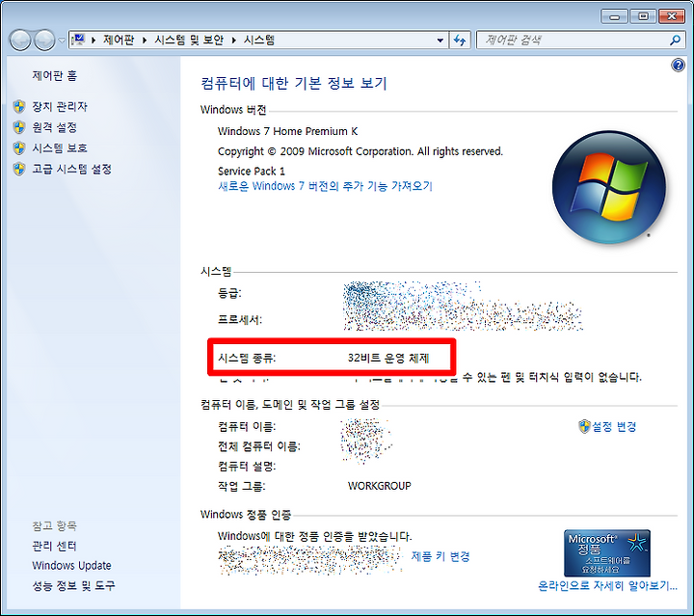Screen dimensions: 694x616
Task: Click the shield icon beside 장치 관리자
Action: (19, 107)
